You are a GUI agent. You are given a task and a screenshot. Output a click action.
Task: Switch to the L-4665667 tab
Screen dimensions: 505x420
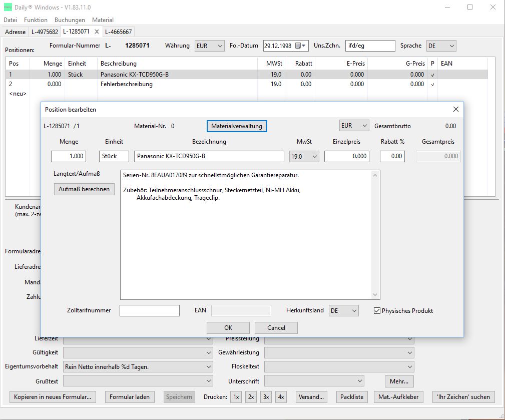[x=119, y=32]
